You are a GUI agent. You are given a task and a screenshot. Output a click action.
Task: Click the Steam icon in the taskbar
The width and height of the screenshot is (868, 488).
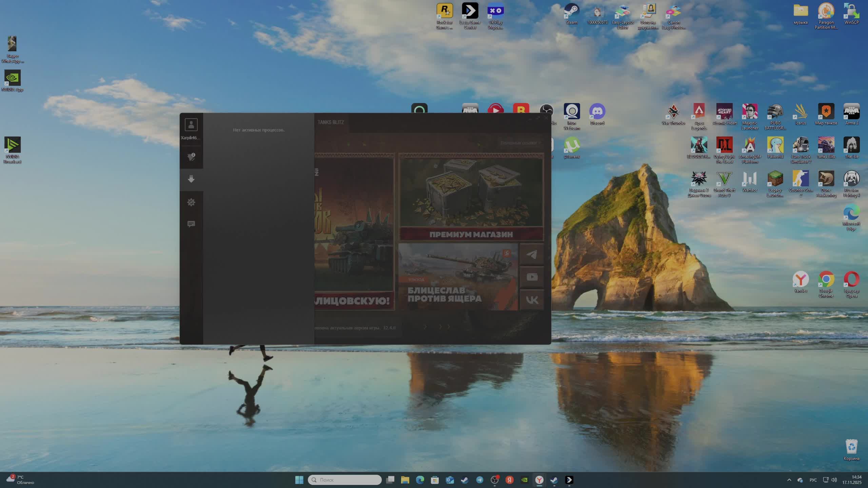pyautogui.click(x=465, y=480)
